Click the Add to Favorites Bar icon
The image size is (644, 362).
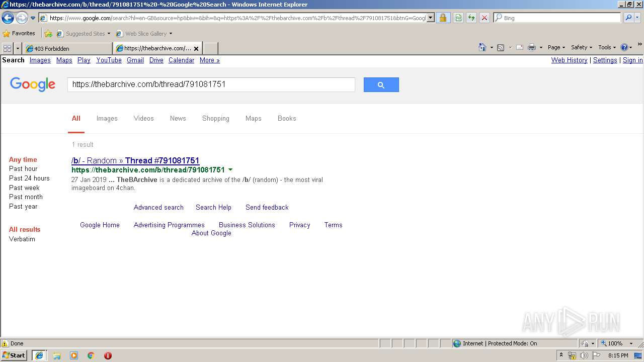point(48,34)
